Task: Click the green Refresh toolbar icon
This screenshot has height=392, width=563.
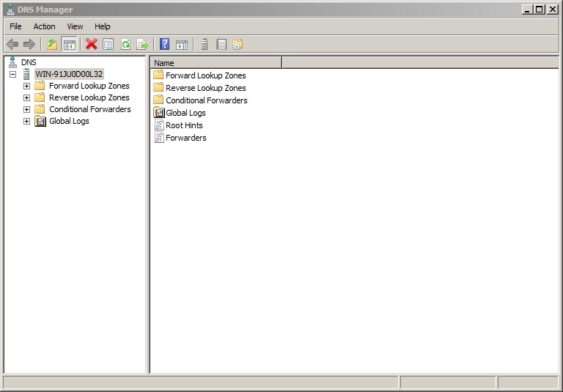Action: tap(125, 45)
